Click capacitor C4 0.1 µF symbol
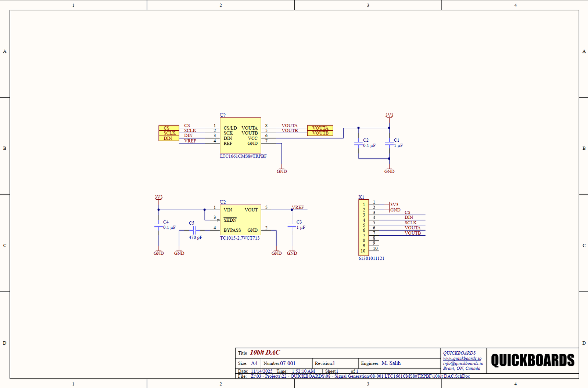 point(158,225)
